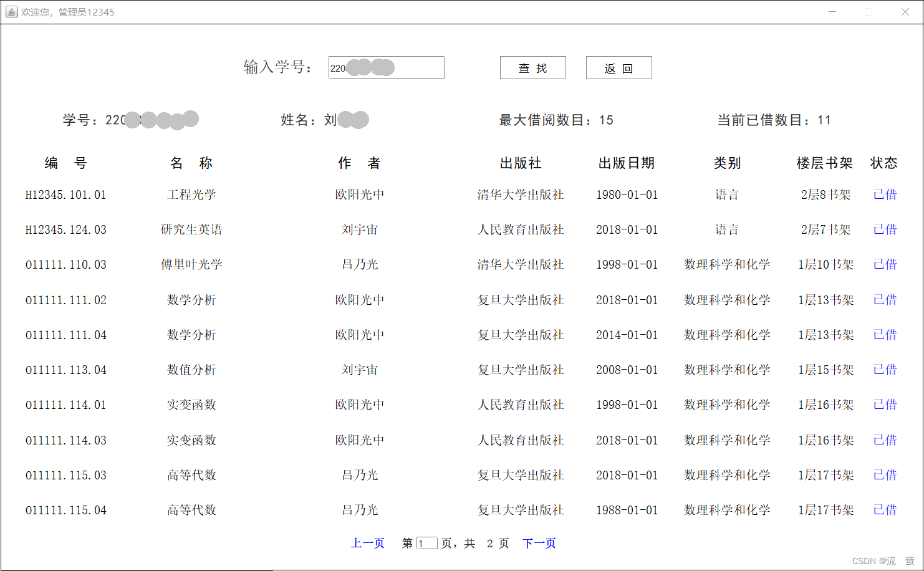Click 类别 column header
Viewport: 924px width, 571px height.
727,163
